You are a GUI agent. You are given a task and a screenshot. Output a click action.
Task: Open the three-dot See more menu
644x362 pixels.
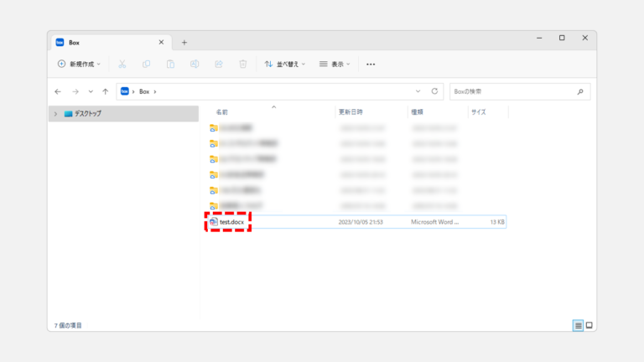[371, 64]
